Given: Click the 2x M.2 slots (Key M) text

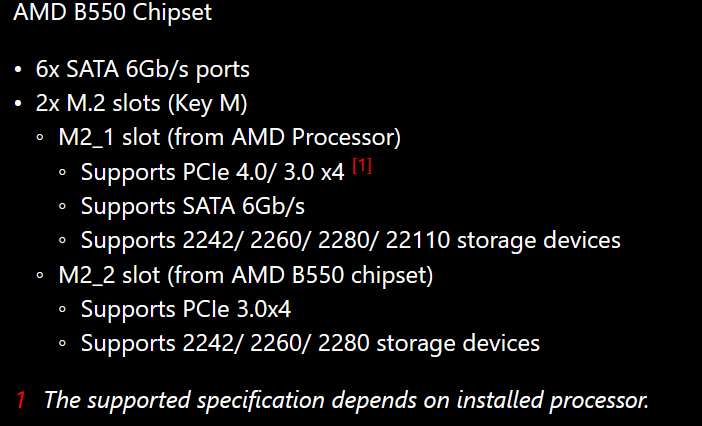Looking at the screenshot, I should pyautogui.click(x=142, y=103).
